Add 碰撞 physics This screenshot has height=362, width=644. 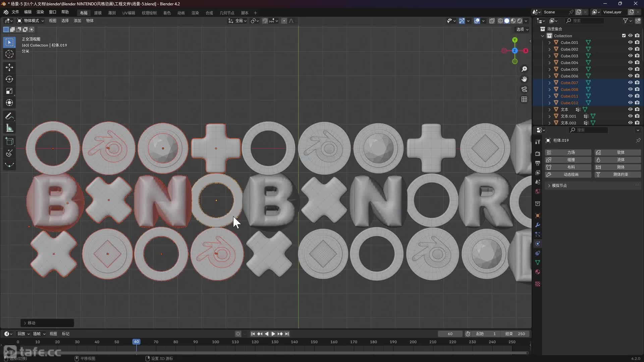568,160
